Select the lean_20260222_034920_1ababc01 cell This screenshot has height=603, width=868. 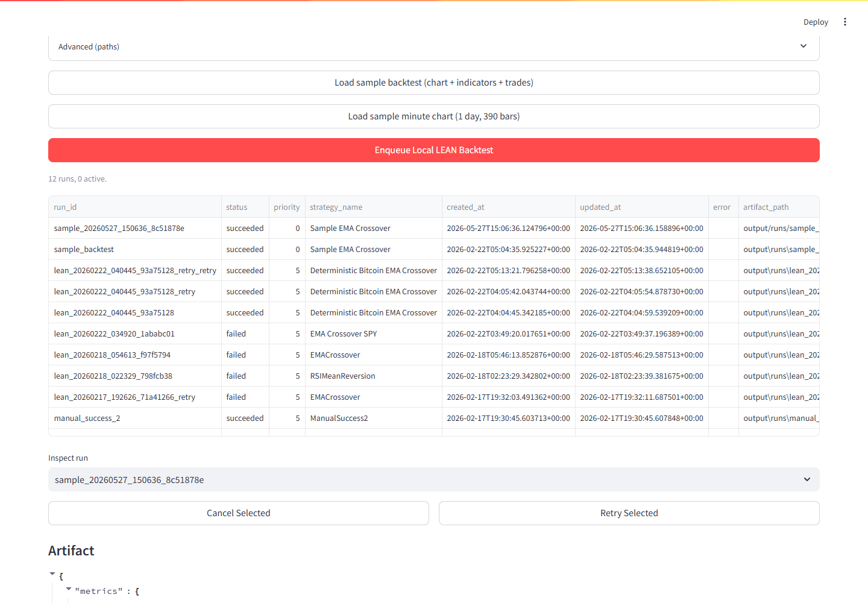click(x=135, y=333)
